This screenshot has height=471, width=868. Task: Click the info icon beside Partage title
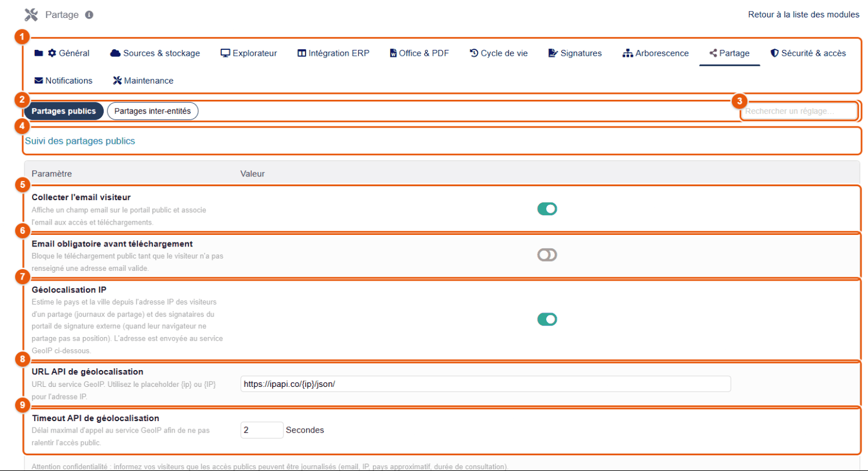click(x=89, y=15)
